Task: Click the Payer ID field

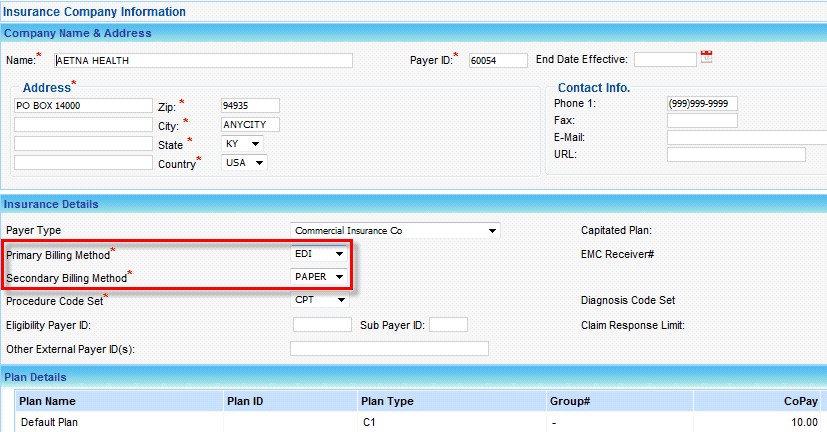Action: tap(498, 60)
